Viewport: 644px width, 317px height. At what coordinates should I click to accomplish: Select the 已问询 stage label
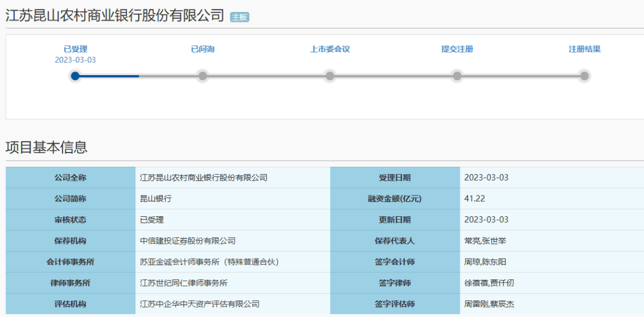(x=203, y=49)
